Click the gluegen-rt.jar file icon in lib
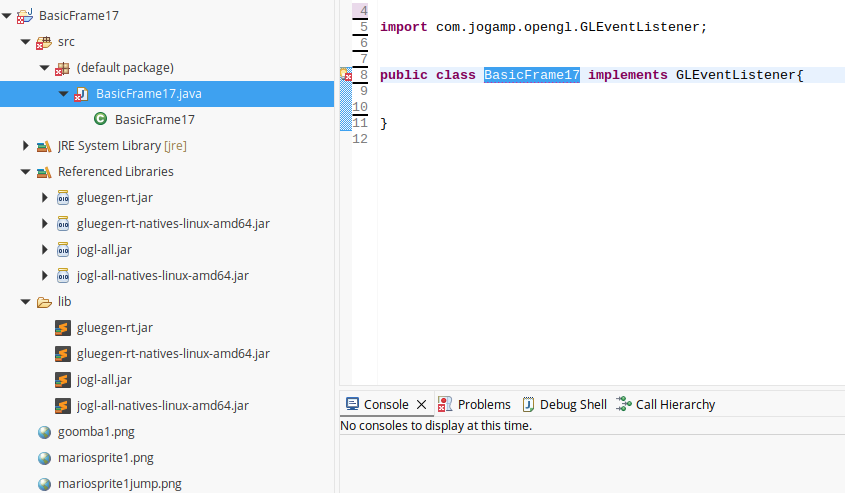The height and width of the screenshot is (493, 845). (63, 328)
